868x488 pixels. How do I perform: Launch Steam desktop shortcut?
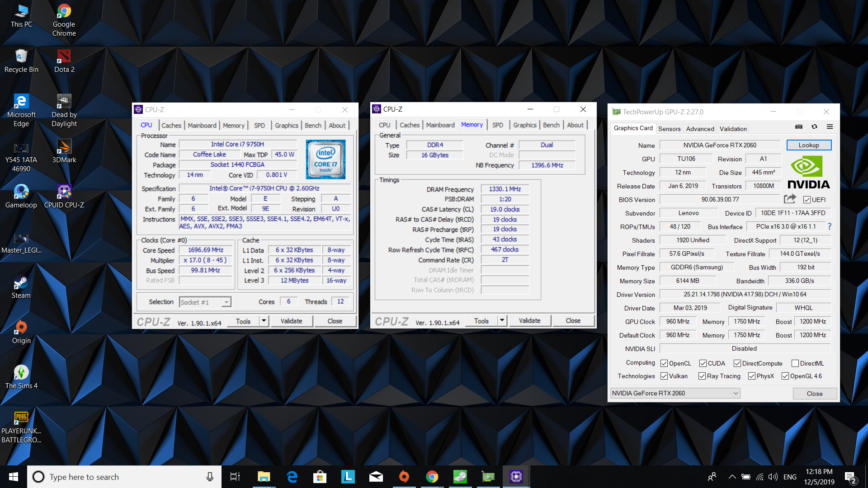[x=21, y=287]
